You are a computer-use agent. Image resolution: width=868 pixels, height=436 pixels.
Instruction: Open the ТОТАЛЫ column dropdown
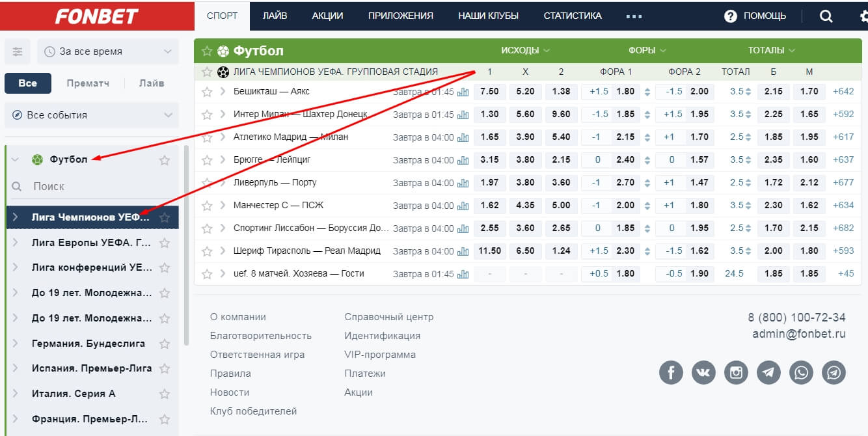771,50
